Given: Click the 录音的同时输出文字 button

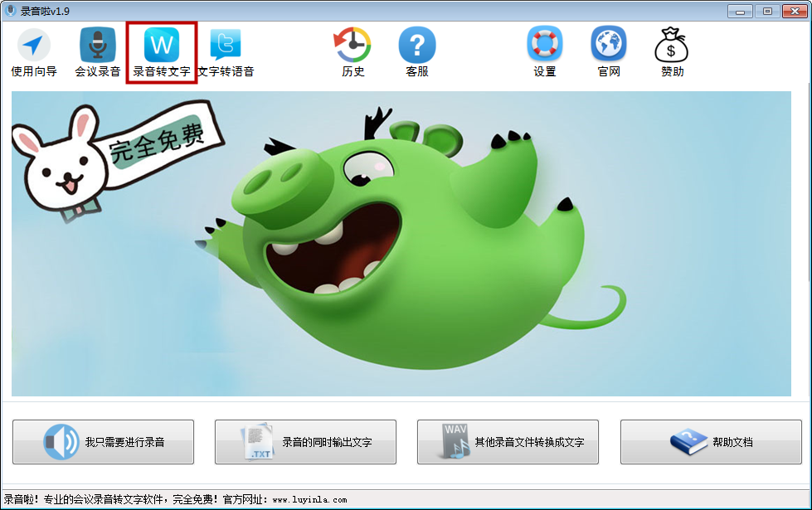Looking at the screenshot, I should tap(305, 442).
